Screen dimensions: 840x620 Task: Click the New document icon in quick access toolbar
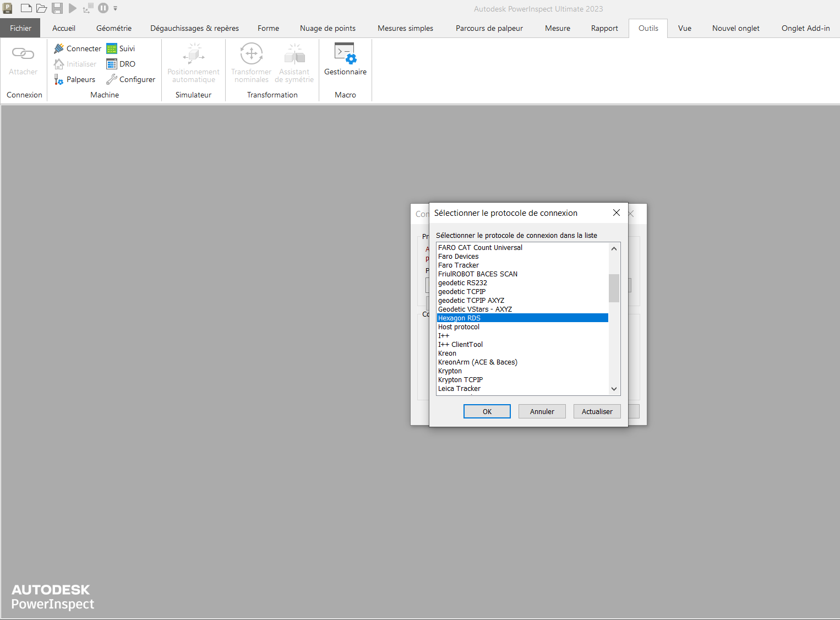(26, 8)
